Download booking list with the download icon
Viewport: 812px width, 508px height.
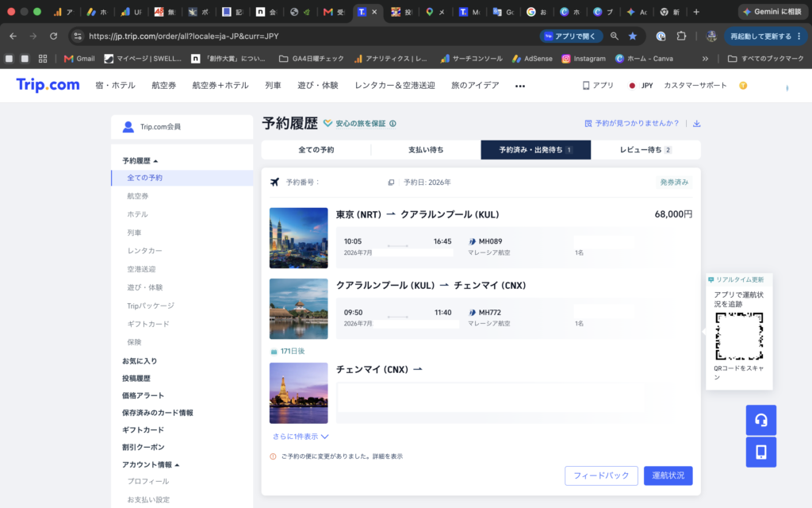(696, 123)
